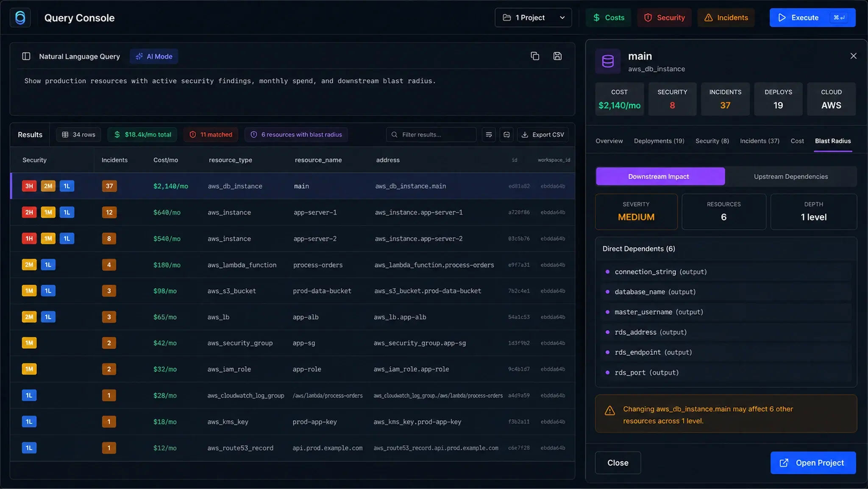
Task: Execute the query
Action: click(x=812, y=17)
